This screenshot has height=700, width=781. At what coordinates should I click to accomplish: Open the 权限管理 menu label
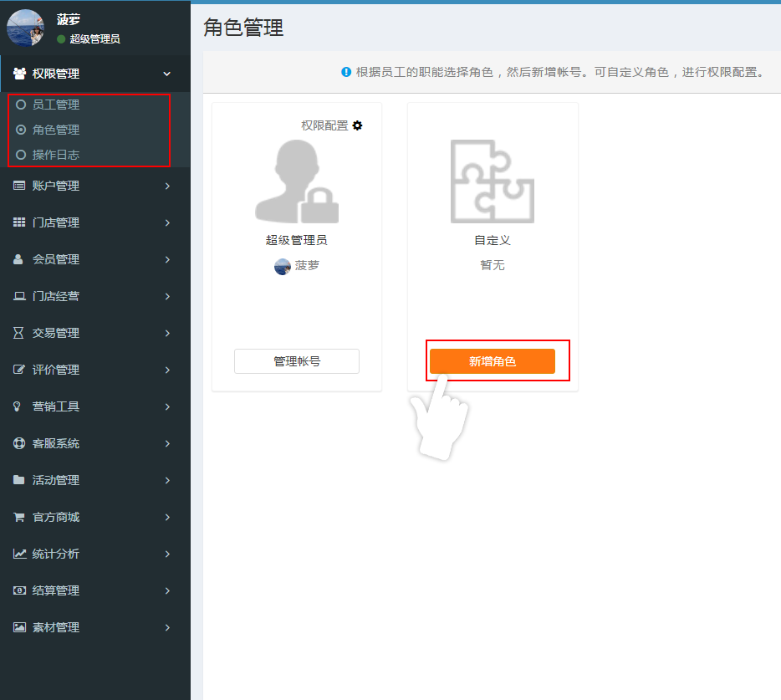pos(56,74)
